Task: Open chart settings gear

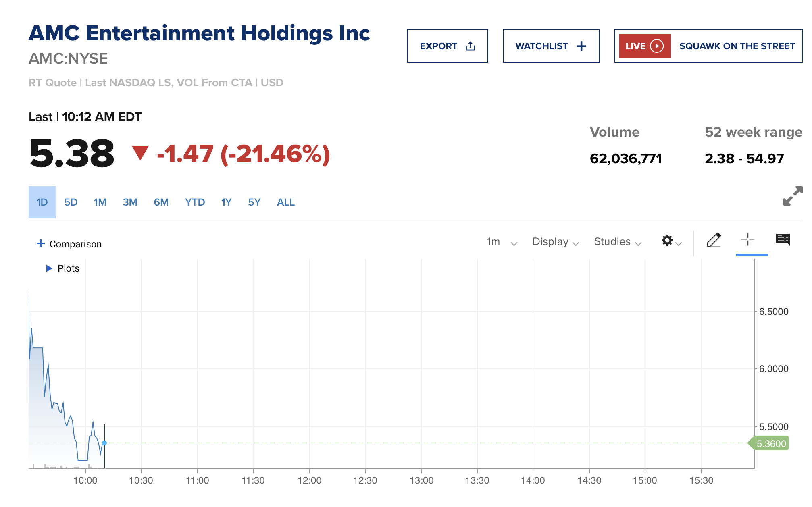Action: (667, 241)
